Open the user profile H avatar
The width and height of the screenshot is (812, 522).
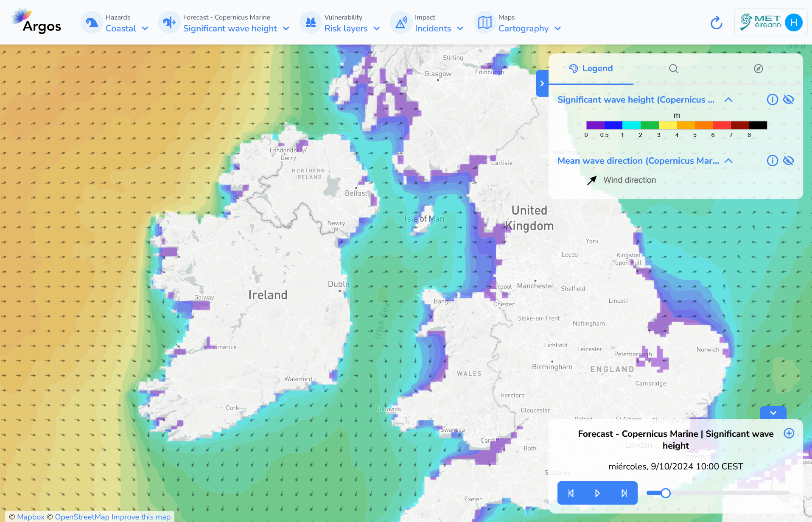coord(793,22)
